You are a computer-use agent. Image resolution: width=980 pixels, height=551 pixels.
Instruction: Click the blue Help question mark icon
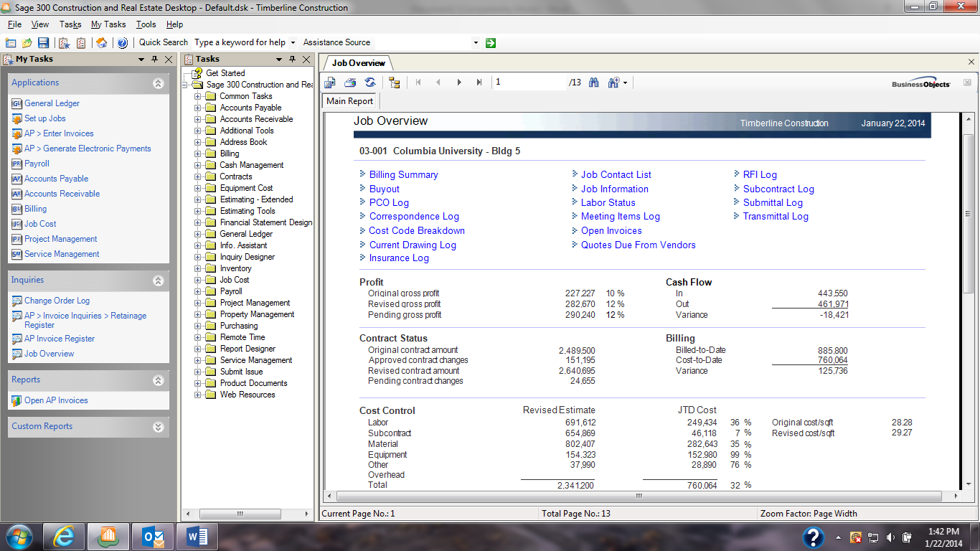point(122,43)
